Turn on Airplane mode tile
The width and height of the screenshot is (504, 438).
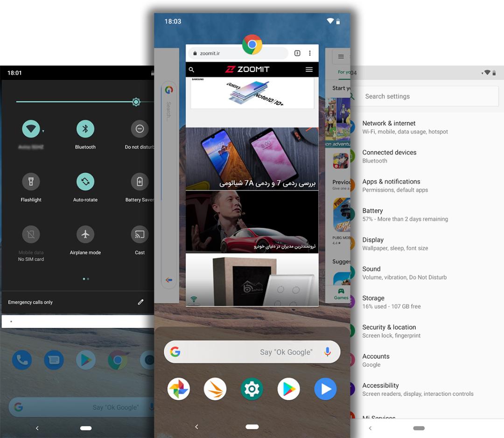pos(85,234)
